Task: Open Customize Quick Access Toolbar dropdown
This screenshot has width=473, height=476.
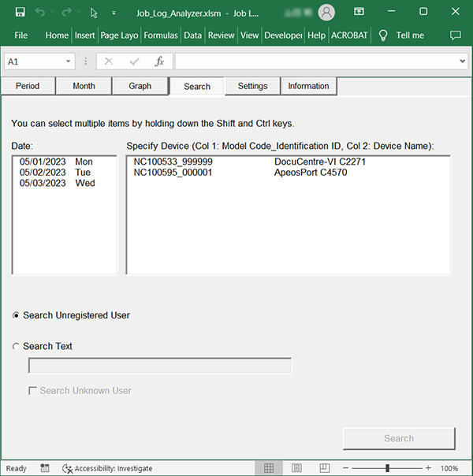Action: click(x=114, y=13)
